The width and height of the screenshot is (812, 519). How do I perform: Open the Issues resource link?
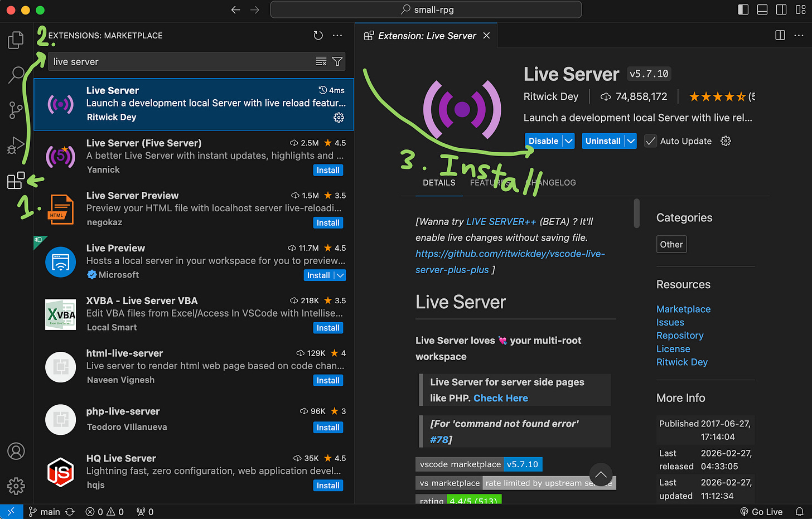(670, 322)
